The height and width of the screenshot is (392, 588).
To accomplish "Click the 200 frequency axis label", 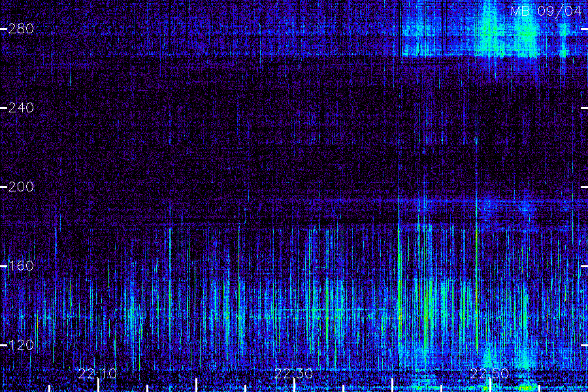I will [21, 187].
